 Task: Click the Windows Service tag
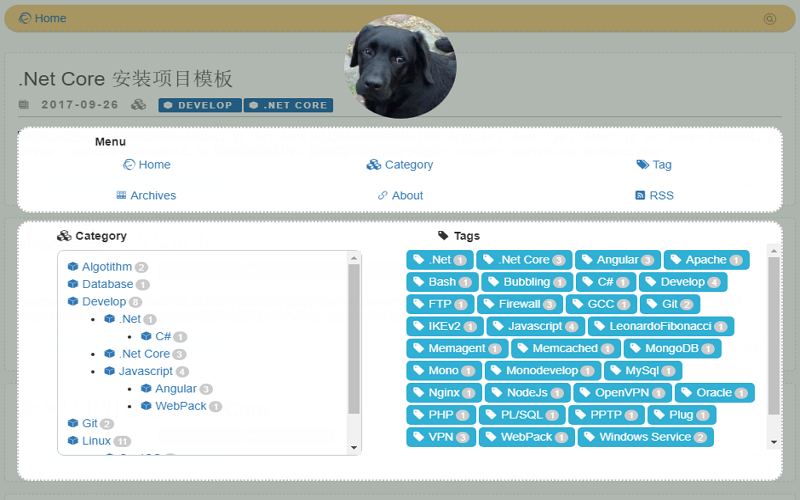click(x=645, y=437)
